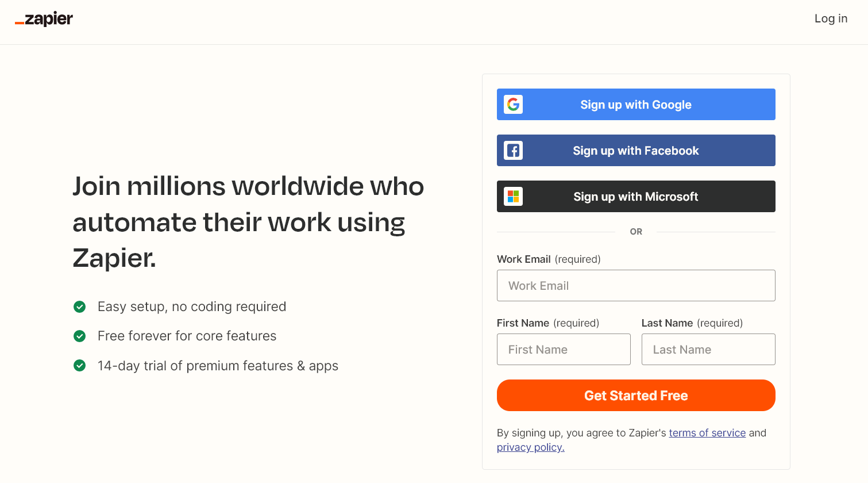Select 'Sign up with Facebook'
Screen dimensions: 868x483
click(x=636, y=150)
